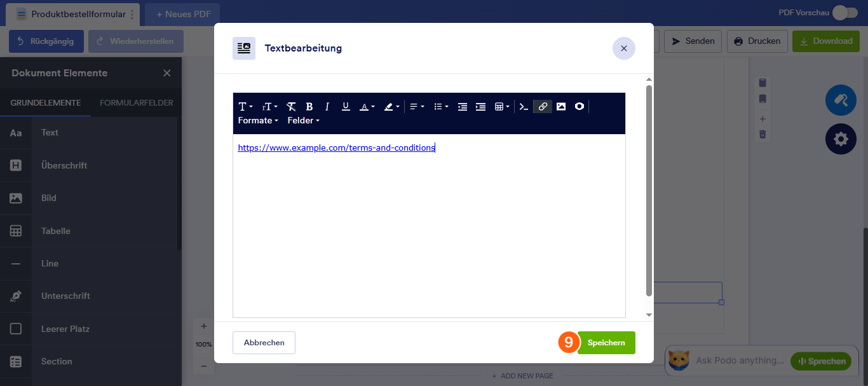Click the Ask Podo anything input field
868x386 pixels.
pos(740,361)
